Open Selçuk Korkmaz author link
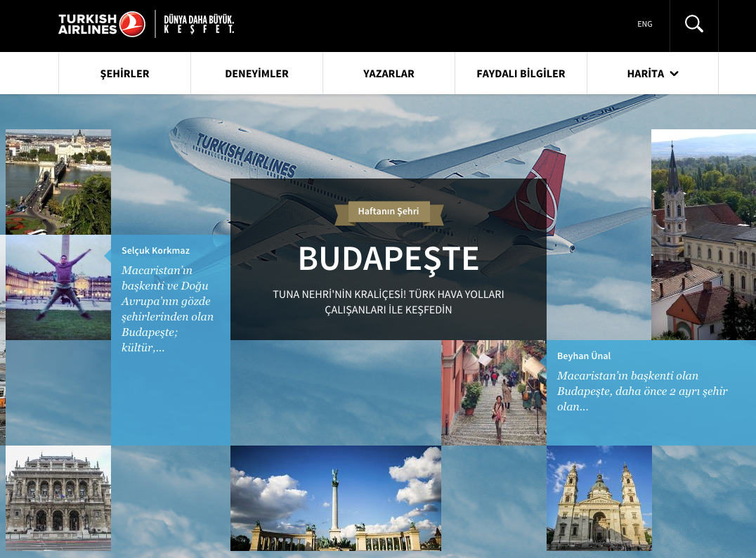The height and width of the screenshot is (558, 756). [x=156, y=251]
